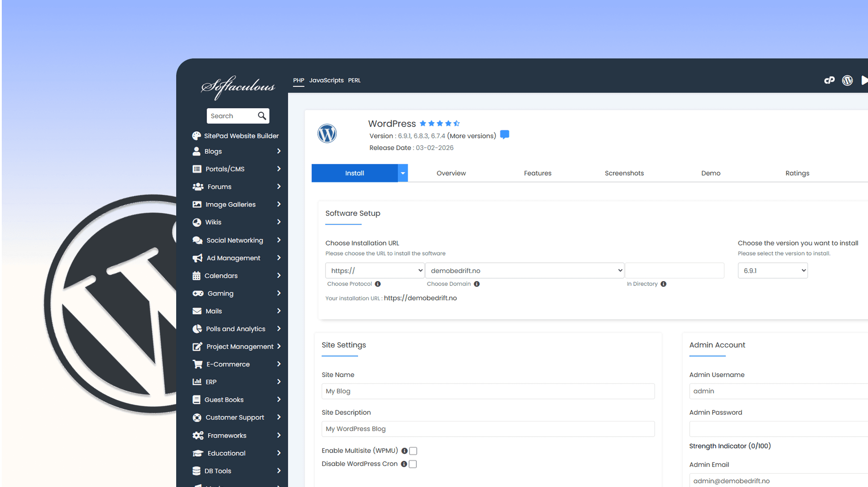Viewport: 868px width, 487px height.
Task: Click inside the Site Name field
Action: (488, 391)
